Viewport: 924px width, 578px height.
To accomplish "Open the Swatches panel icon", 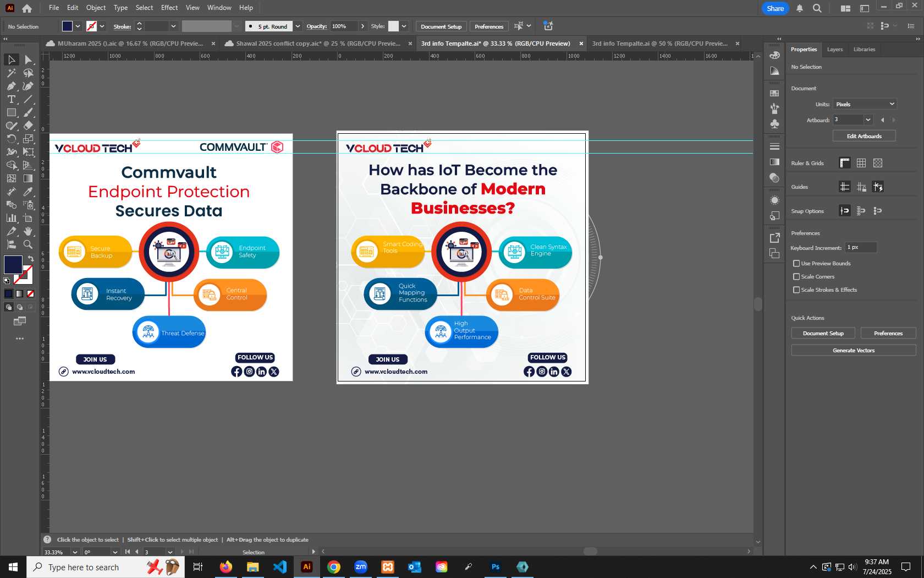I will 774,94.
